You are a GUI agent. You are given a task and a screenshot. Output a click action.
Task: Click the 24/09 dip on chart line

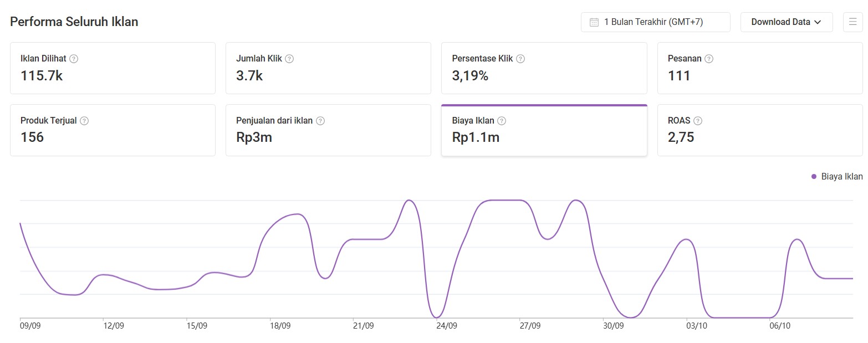point(437,316)
